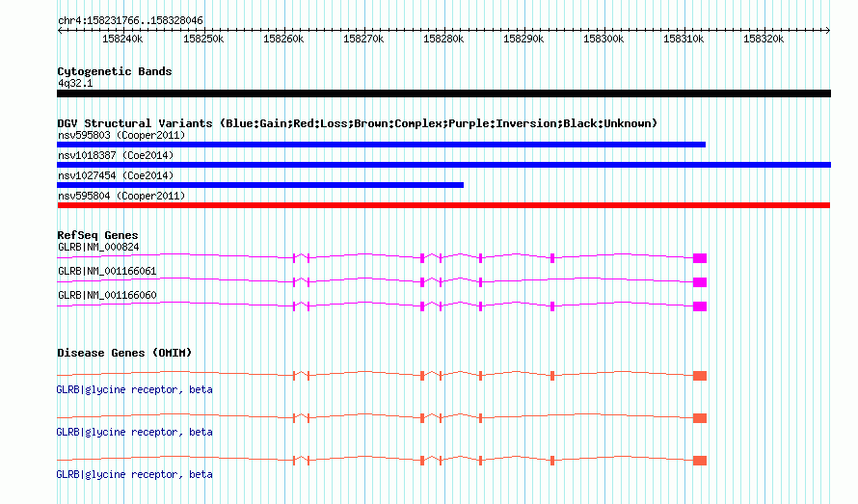Open second GLRB|glycine receptor, beta link
Viewport: 858px width, 504px height.
[135, 433]
